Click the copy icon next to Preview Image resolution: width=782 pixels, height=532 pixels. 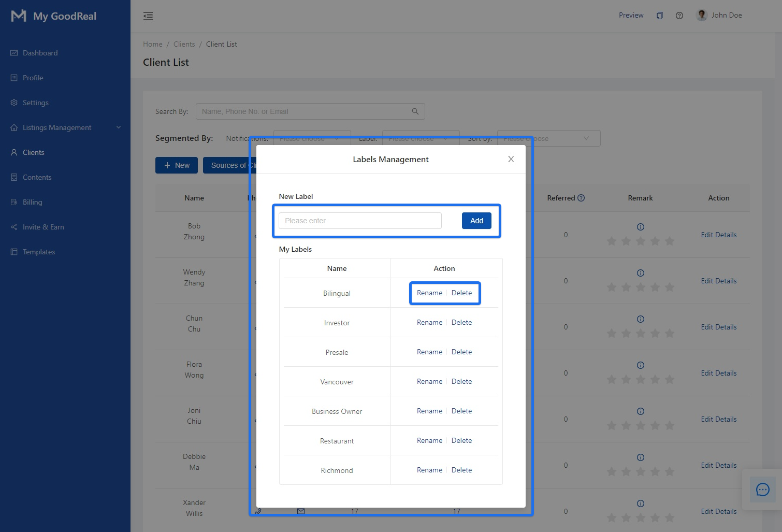tap(659, 16)
